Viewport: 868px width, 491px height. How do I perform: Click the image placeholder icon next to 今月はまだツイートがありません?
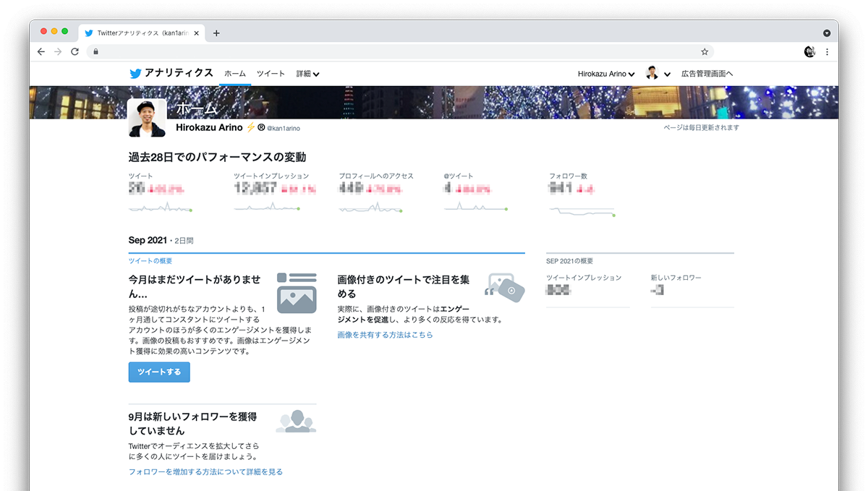click(297, 293)
